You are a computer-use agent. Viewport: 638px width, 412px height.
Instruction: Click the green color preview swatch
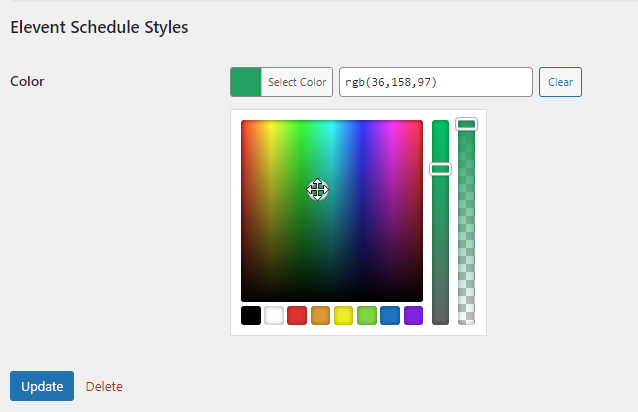[246, 82]
